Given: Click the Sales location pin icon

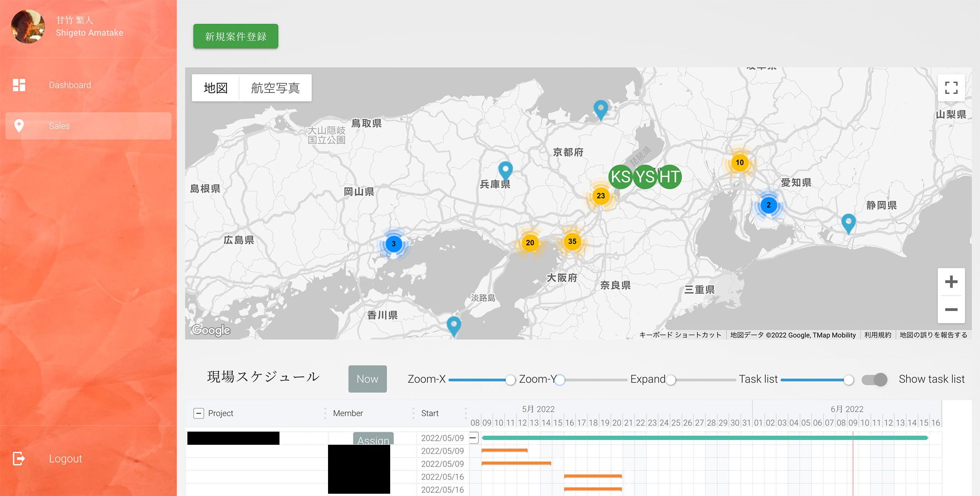Looking at the screenshot, I should click(x=19, y=126).
